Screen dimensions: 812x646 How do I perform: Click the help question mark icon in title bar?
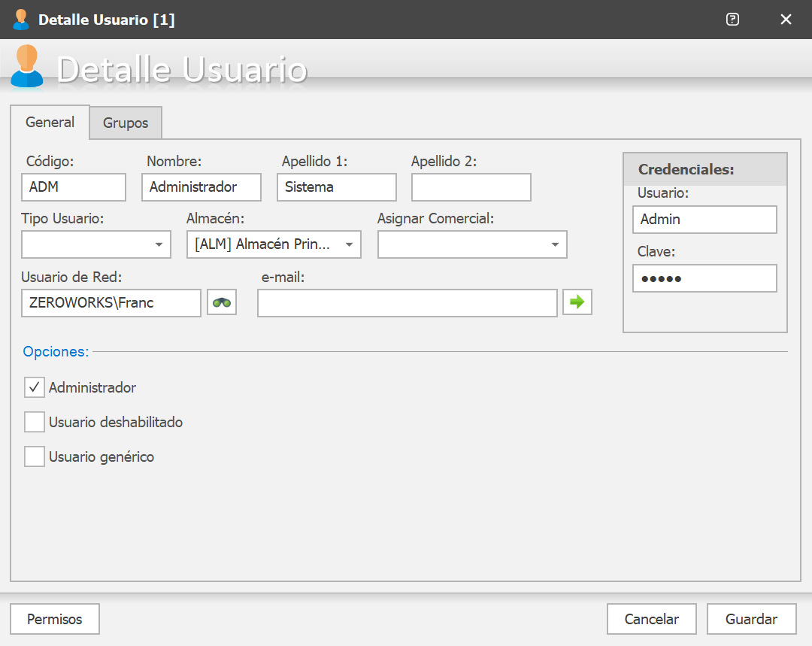[x=732, y=20]
